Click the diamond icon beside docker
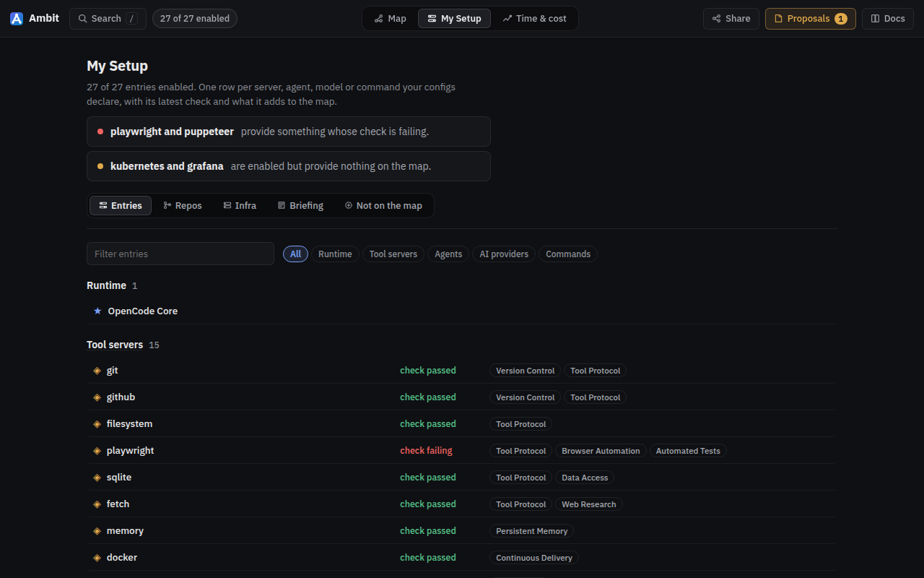The image size is (924, 578). pyautogui.click(x=97, y=558)
